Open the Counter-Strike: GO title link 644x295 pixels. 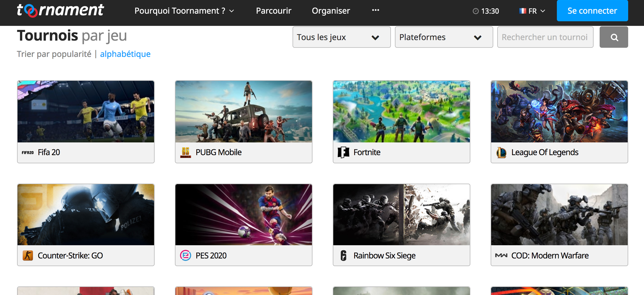tap(70, 255)
